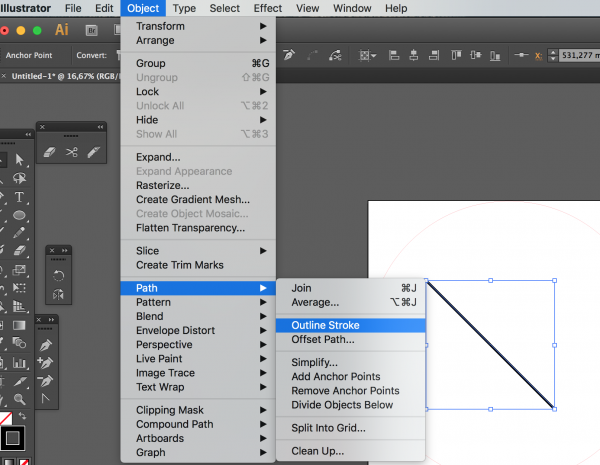Choose Outline Stroke from Path submenu

(x=351, y=325)
